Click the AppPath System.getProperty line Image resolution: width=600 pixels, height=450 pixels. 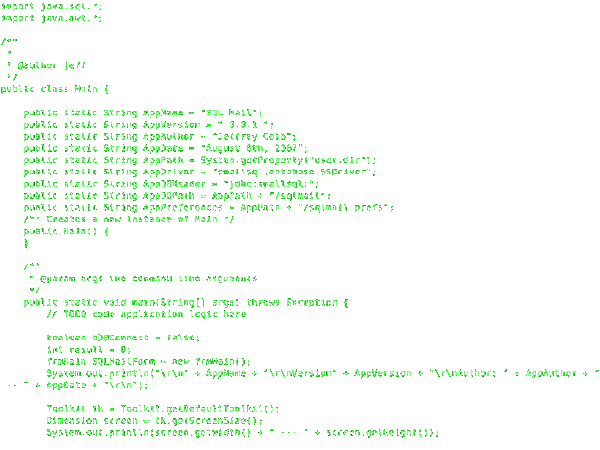click(x=200, y=160)
